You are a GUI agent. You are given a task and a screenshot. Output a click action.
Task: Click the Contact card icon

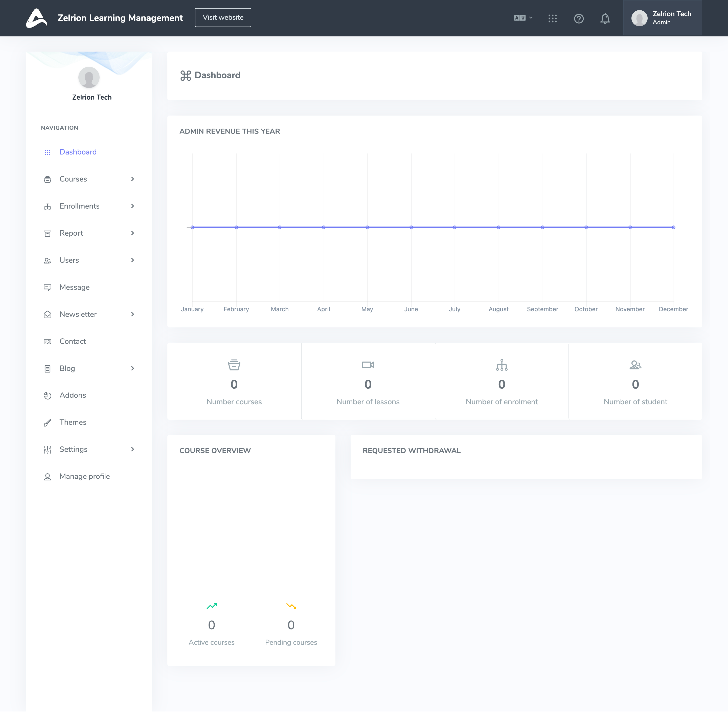[48, 341]
